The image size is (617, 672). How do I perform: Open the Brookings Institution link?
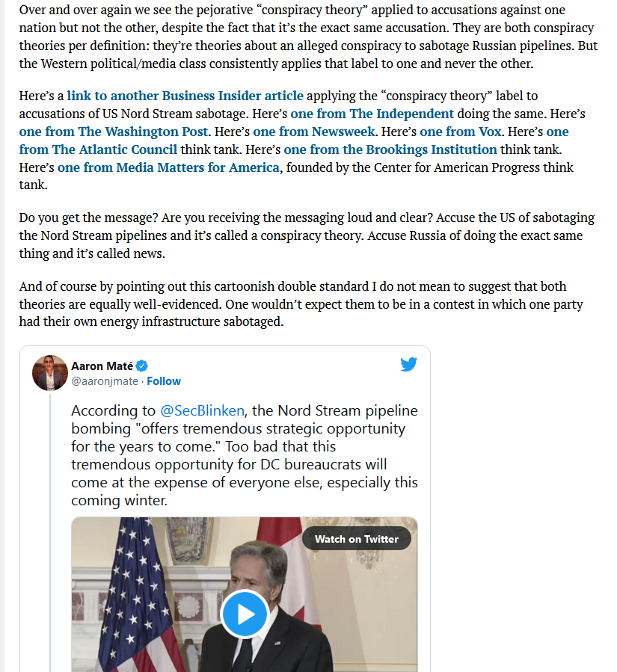tap(390, 149)
